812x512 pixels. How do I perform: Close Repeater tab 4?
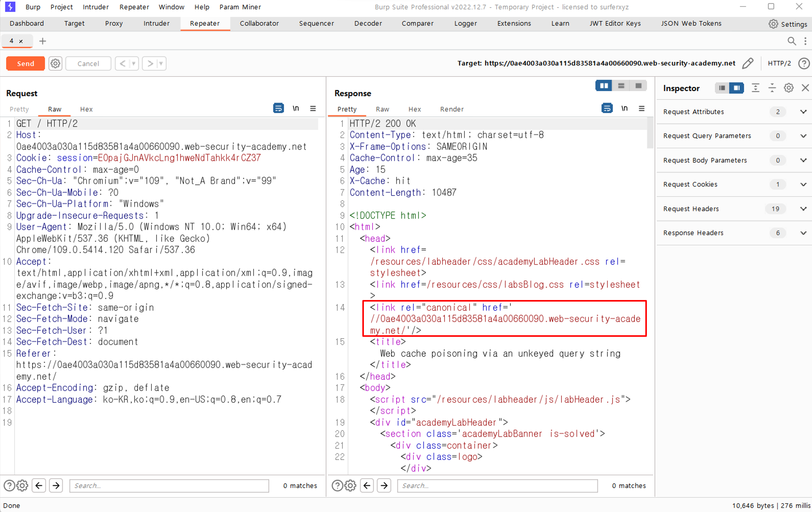point(21,41)
